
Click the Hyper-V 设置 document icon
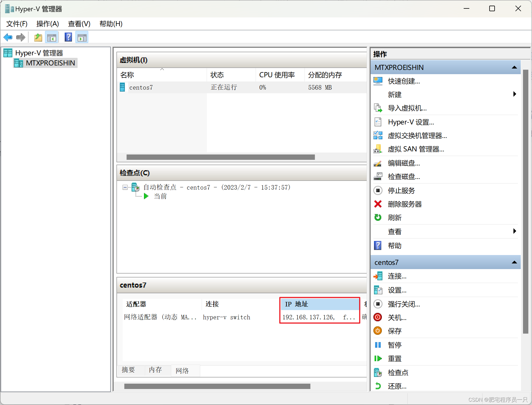(x=378, y=122)
